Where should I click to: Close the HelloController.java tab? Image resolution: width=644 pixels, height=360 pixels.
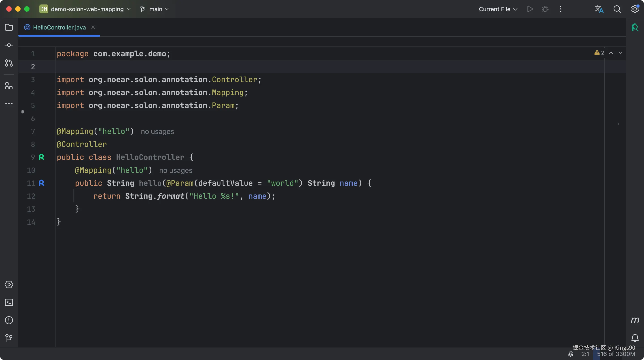[93, 27]
